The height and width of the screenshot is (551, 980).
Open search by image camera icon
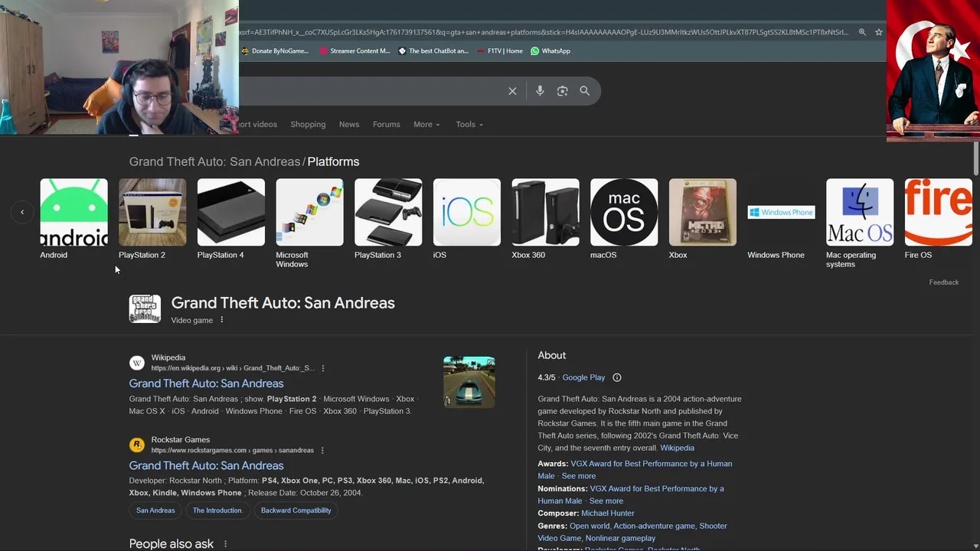(x=562, y=91)
